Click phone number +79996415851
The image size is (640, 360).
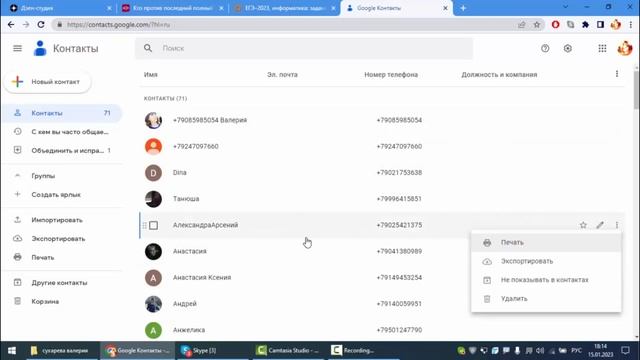click(x=399, y=199)
